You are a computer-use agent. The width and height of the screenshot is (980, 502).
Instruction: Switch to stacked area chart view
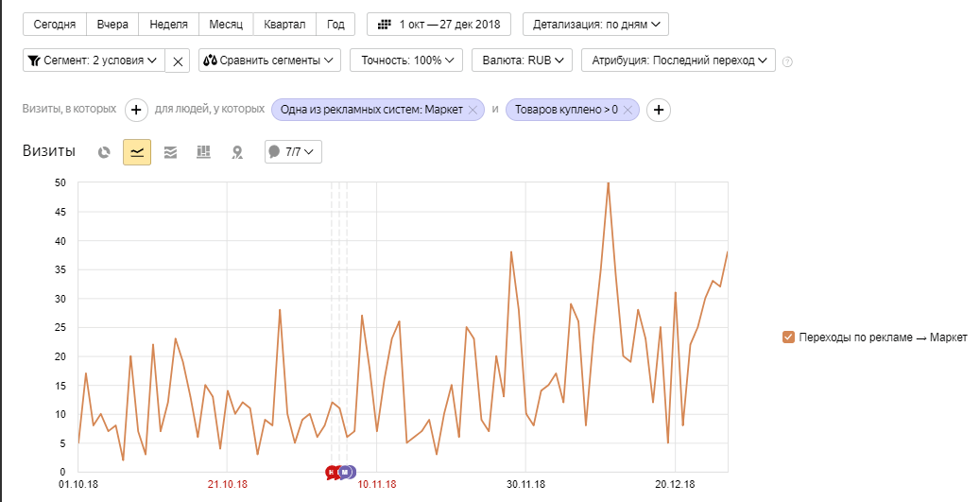(170, 151)
